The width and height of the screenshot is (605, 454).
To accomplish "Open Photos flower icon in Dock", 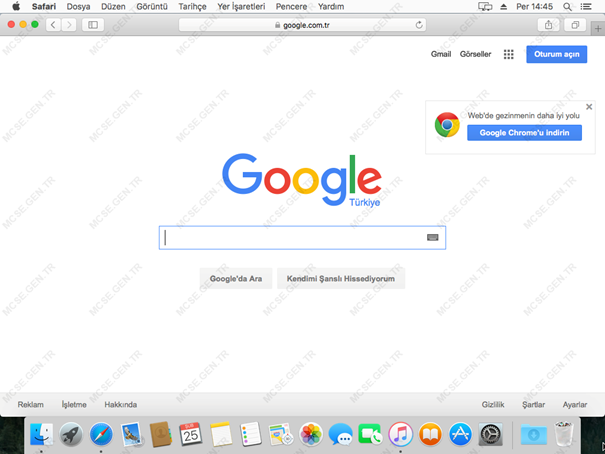I will [311, 434].
